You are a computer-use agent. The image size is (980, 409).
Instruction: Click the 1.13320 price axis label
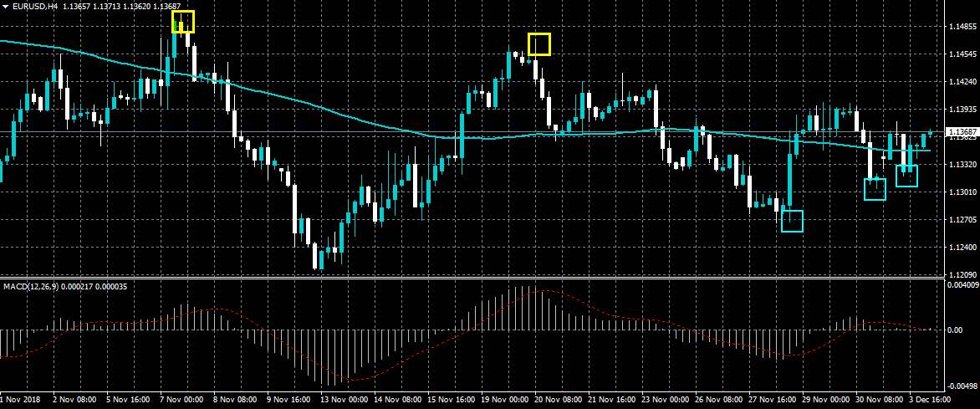tap(962, 165)
